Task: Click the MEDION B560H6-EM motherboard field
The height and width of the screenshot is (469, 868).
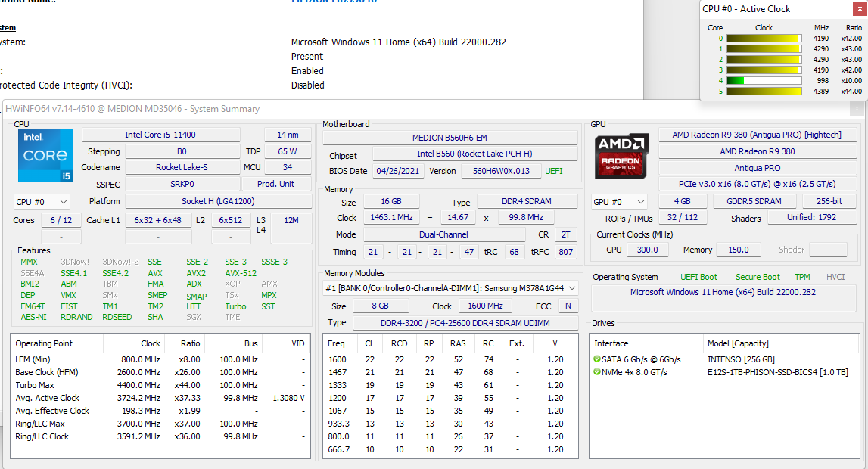Action: (450, 138)
